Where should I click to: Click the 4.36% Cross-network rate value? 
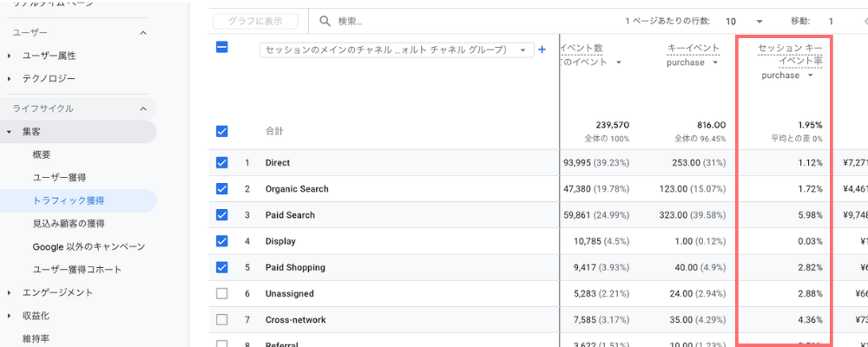pos(811,320)
